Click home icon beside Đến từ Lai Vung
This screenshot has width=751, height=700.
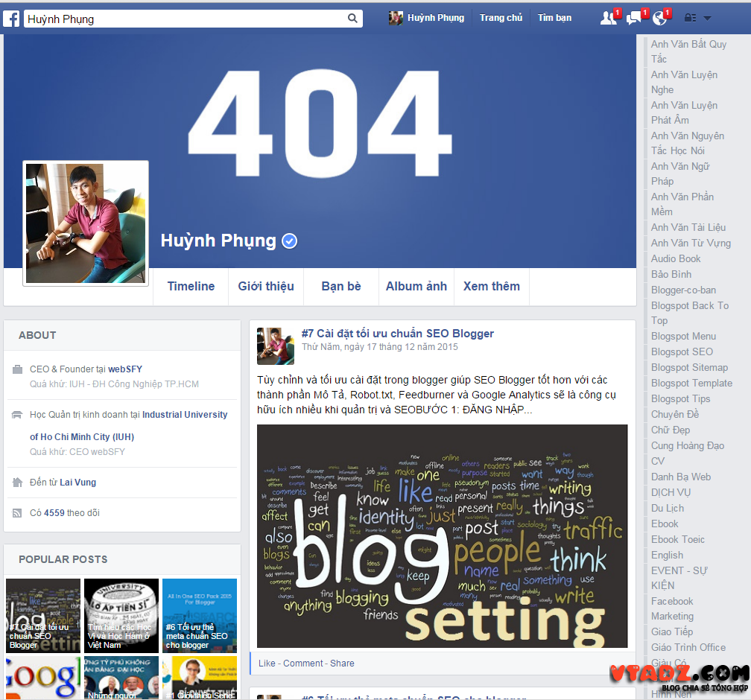coord(17,482)
